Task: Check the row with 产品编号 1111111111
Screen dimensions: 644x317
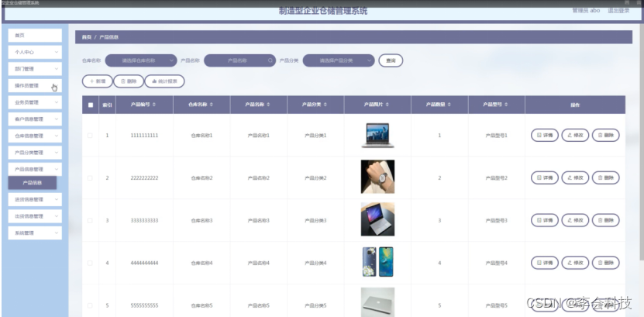Action: point(90,136)
